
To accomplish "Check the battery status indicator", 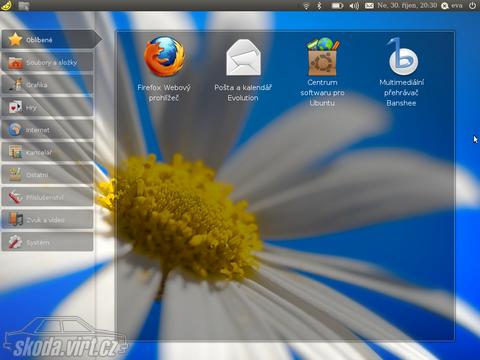I will (x=337, y=6).
